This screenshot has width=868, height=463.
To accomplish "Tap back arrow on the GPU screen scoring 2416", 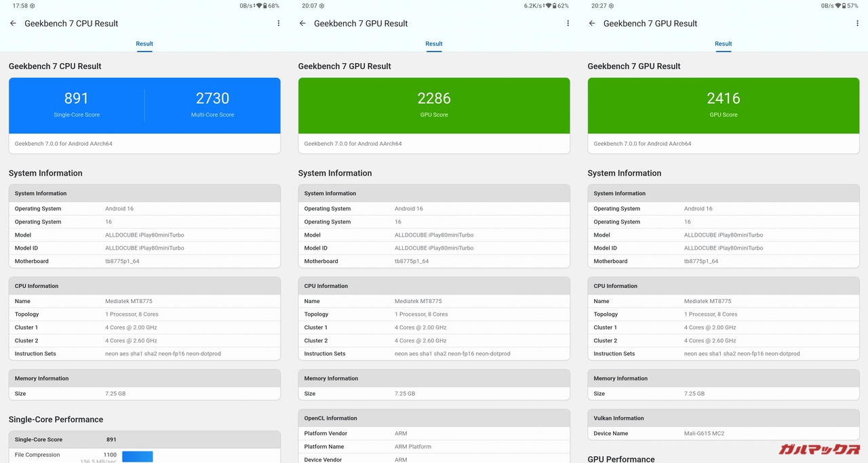I will [x=592, y=23].
